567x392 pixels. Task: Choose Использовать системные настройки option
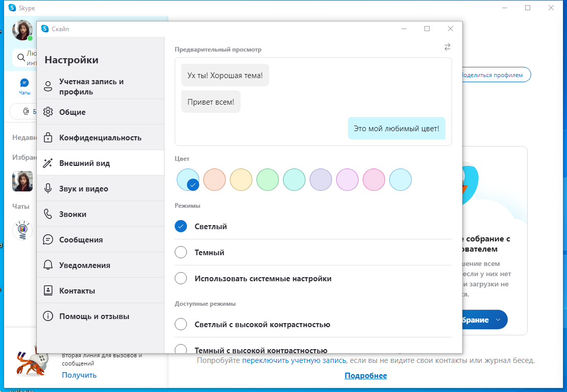[x=181, y=278]
